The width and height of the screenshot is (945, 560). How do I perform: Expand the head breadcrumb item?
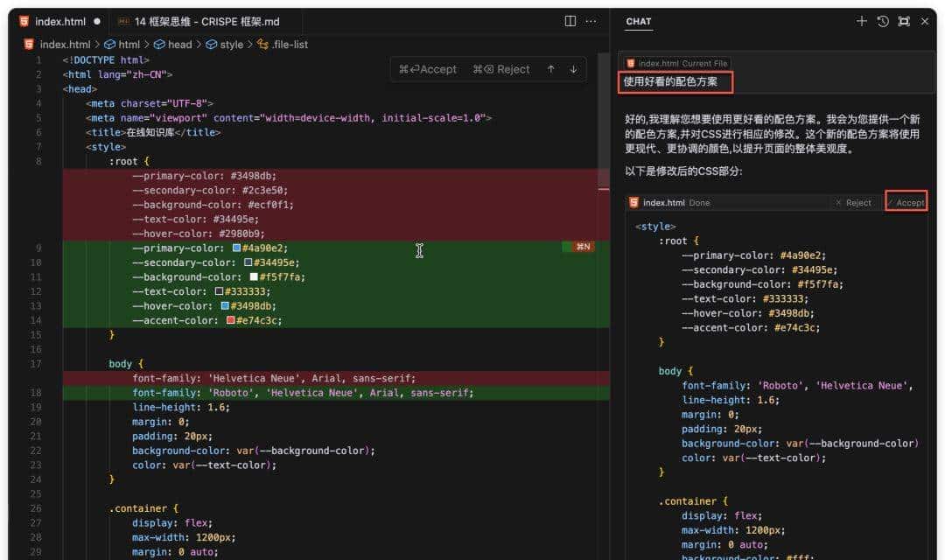pyautogui.click(x=178, y=45)
